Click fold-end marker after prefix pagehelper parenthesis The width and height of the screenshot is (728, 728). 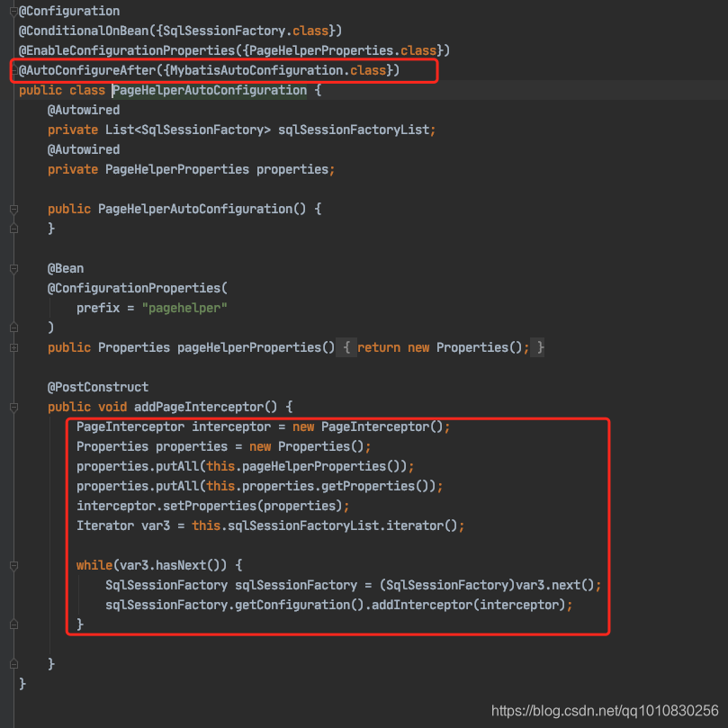tap(13, 328)
